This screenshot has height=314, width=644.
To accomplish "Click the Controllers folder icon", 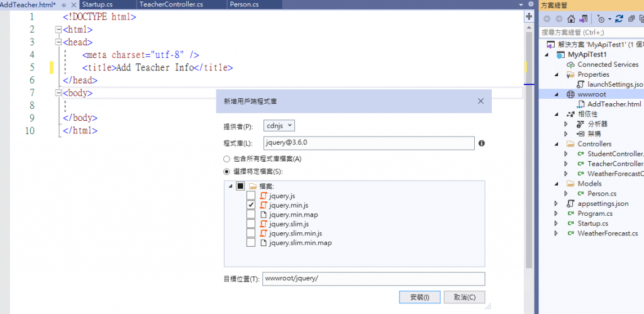I will pos(570,144).
